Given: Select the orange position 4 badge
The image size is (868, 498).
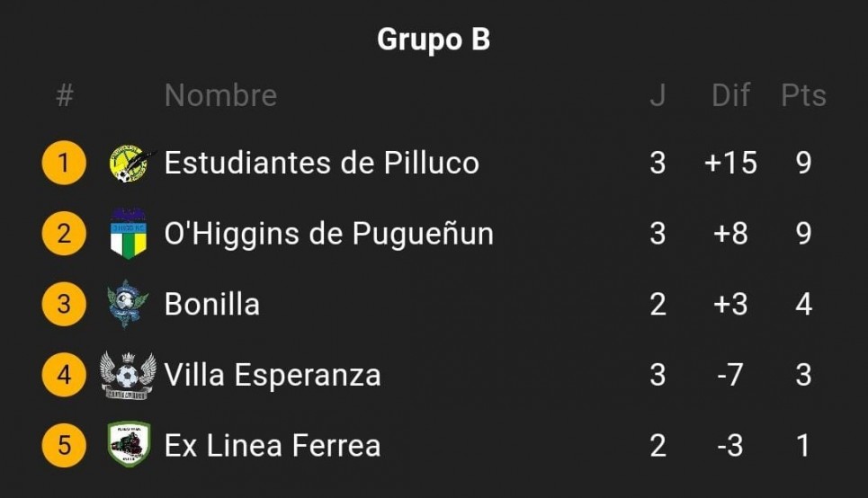Looking at the screenshot, I should pyautogui.click(x=64, y=375).
